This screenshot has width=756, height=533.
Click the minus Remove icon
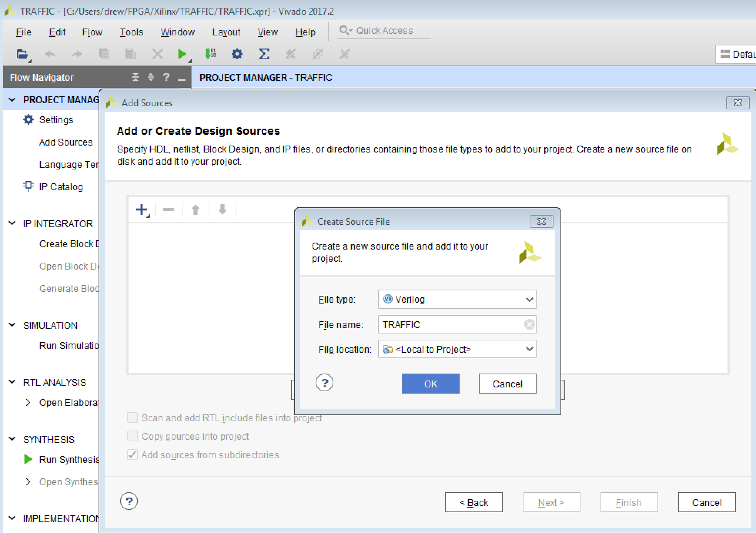tap(169, 210)
